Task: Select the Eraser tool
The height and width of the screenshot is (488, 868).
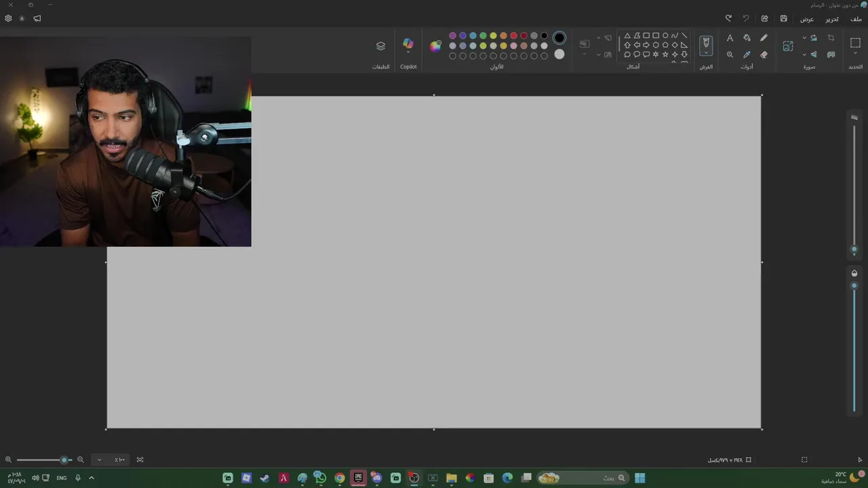Action: (764, 55)
